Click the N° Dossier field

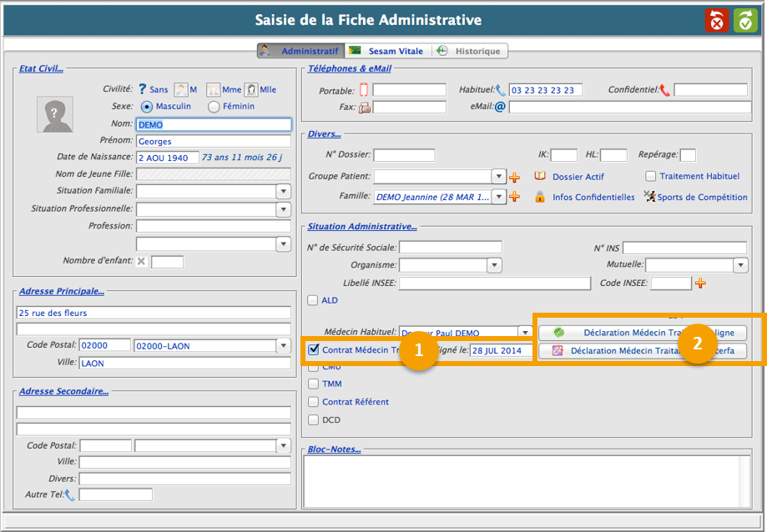point(405,155)
